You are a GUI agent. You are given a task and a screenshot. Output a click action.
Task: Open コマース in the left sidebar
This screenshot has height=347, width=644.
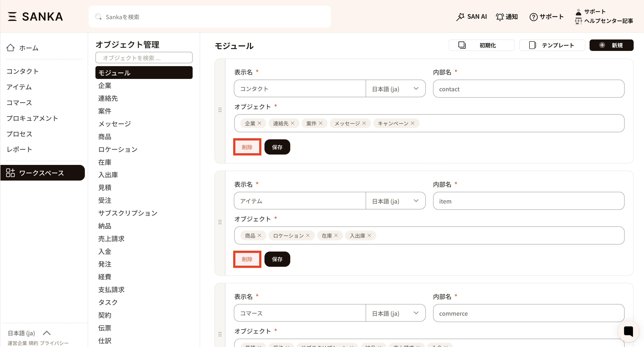tap(19, 103)
